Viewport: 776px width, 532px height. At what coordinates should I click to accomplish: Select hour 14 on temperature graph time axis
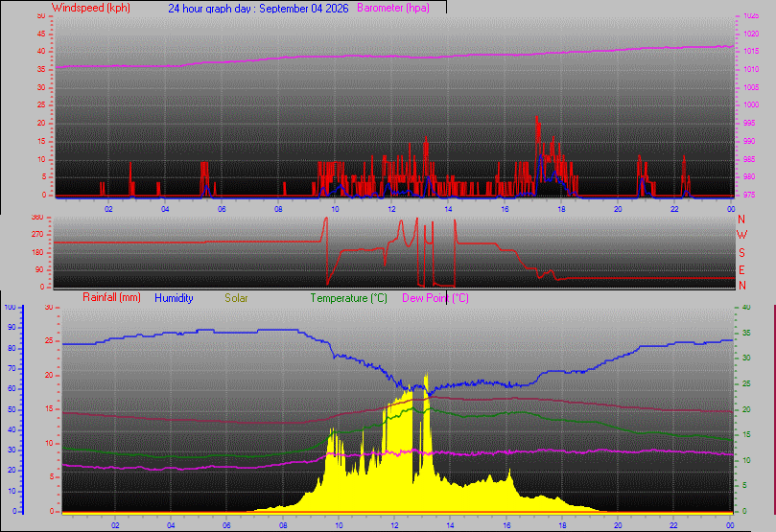coord(451,525)
